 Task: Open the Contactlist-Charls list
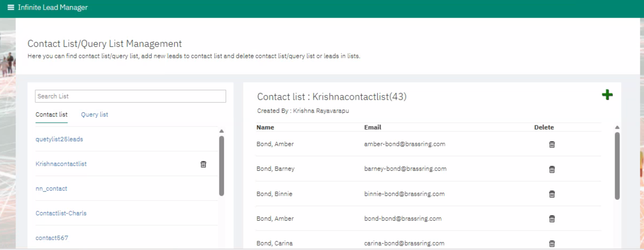tap(61, 213)
